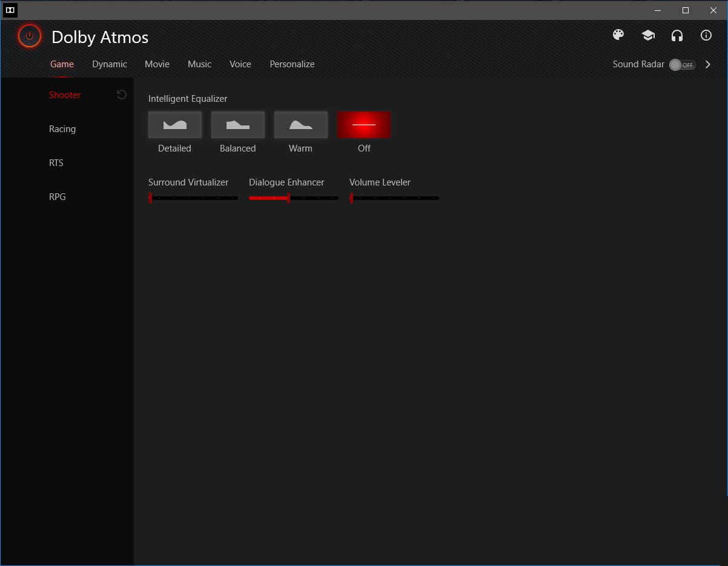
Task: Reset the Shooter profile with the undo icon
Action: click(122, 95)
